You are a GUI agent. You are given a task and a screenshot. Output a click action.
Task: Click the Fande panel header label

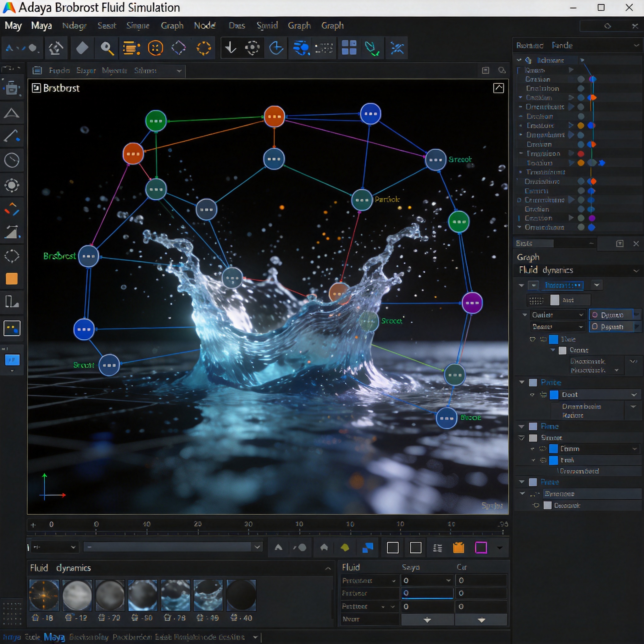point(562,45)
